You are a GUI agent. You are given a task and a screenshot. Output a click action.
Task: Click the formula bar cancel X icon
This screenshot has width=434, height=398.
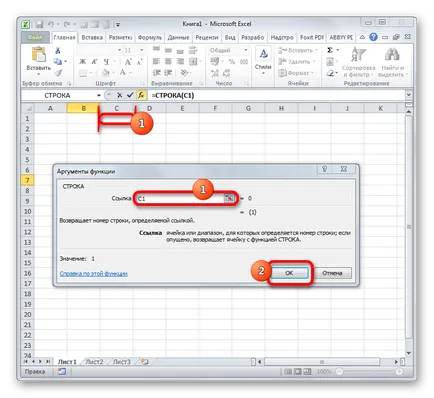(x=119, y=95)
